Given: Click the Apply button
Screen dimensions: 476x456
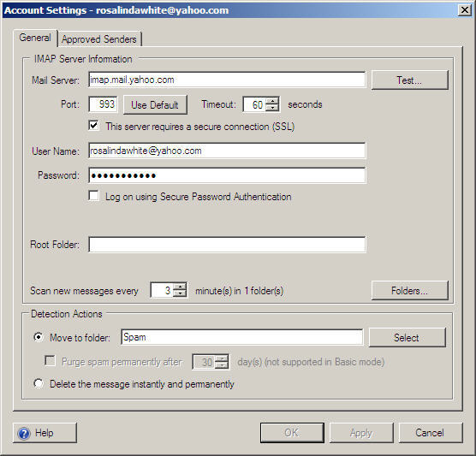Looking at the screenshot, I should [361, 433].
